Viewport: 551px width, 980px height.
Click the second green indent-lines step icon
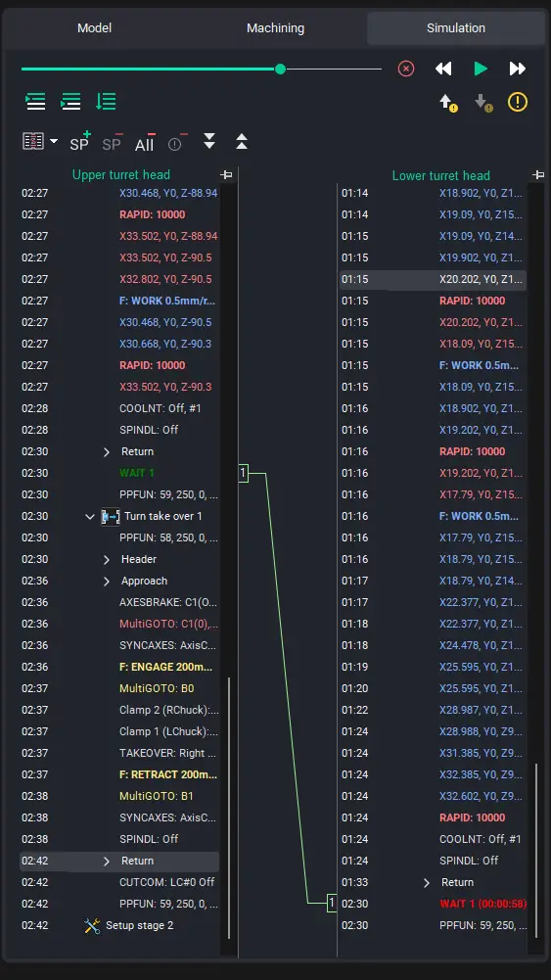(70, 101)
